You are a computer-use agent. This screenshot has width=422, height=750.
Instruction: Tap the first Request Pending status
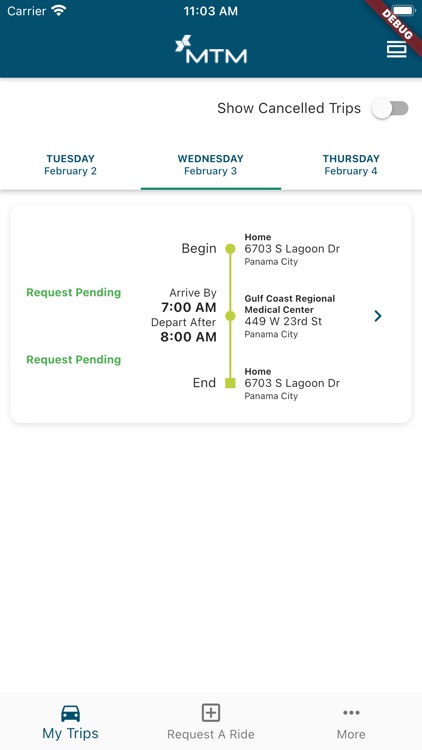click(74, 292)
